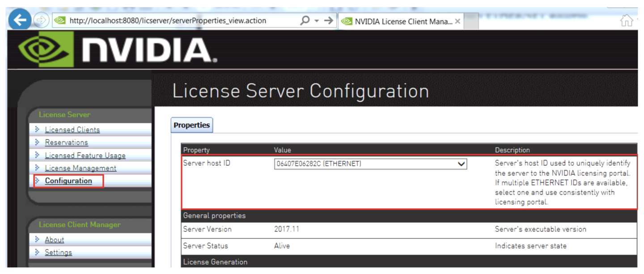Open the address bar autocomplete dropdown arrow

coord(317,21)
